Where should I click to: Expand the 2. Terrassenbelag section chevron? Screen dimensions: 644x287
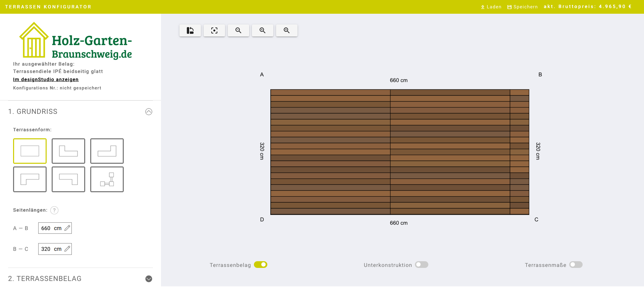tap(149, 279)
